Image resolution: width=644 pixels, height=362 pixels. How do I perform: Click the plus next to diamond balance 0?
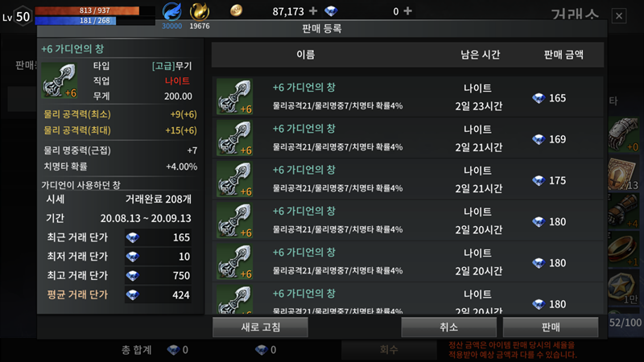tap(407, 11)
